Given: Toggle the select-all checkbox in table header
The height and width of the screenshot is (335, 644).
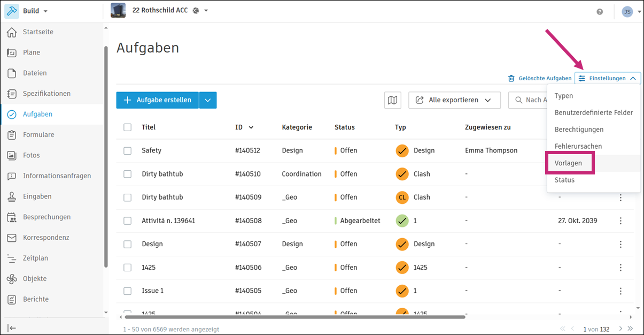Looking at the screenshot, I should [x=127, y=127].
